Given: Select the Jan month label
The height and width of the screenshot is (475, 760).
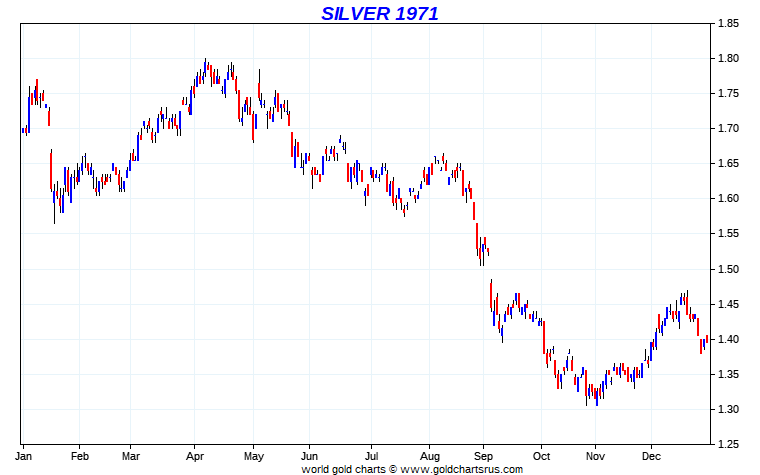Looking at the screenshot, I should coord(23,456).
